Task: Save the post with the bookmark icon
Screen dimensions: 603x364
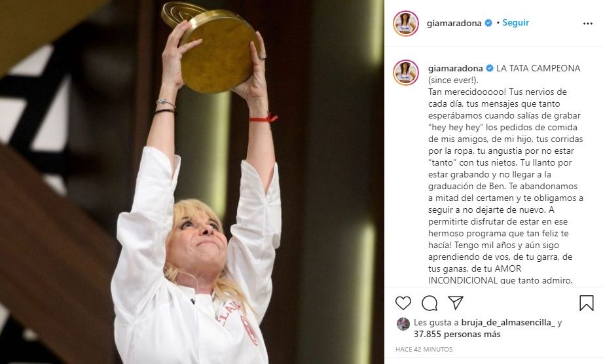Action: (x=587, y=303)
